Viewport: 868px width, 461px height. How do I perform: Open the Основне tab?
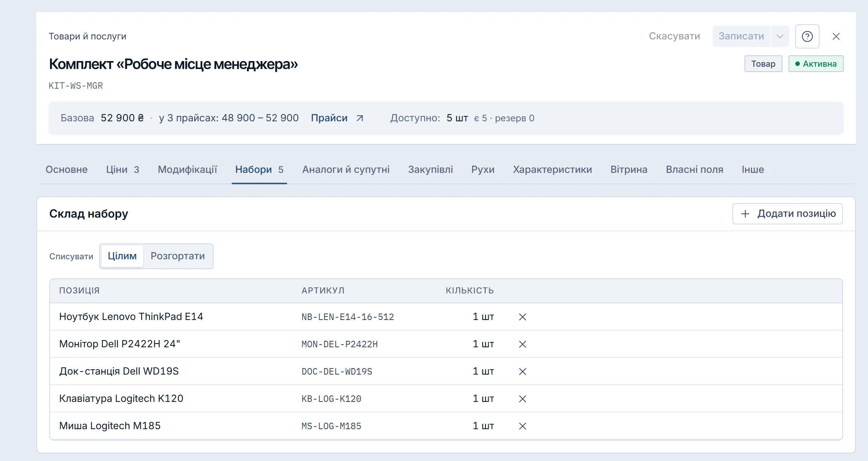67,169
